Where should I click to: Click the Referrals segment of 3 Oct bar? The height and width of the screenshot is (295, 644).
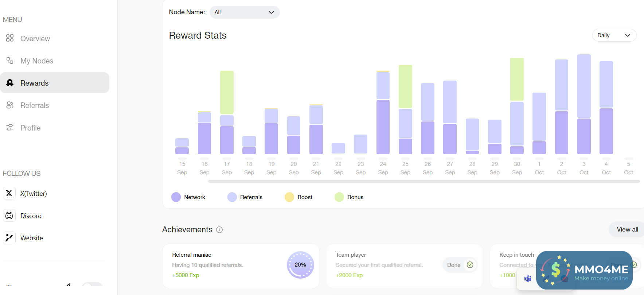(x=584, y=86)
